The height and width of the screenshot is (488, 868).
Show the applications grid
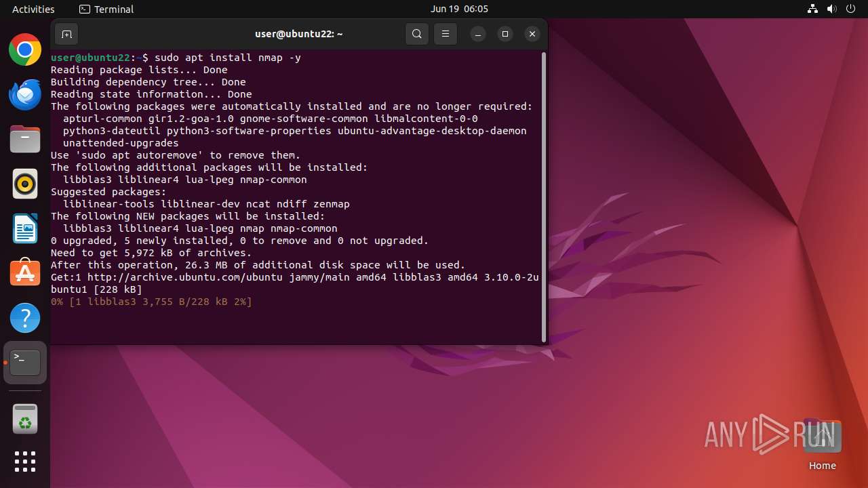25,462
